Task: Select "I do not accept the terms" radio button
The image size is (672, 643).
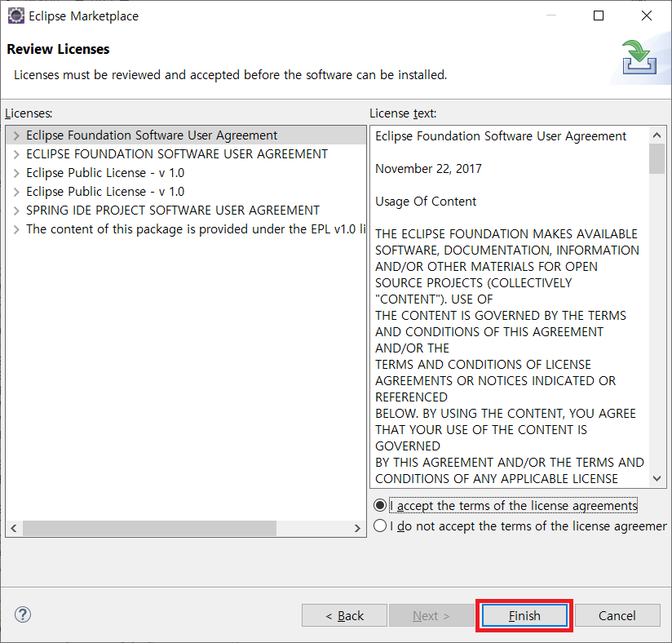Action: coord(380,525)
